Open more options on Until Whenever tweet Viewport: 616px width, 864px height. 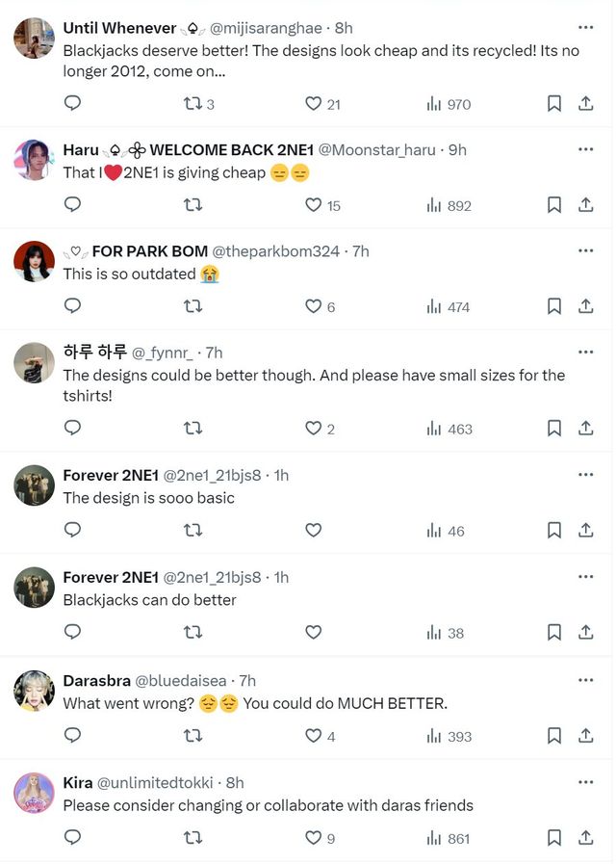tap(585, 28)
